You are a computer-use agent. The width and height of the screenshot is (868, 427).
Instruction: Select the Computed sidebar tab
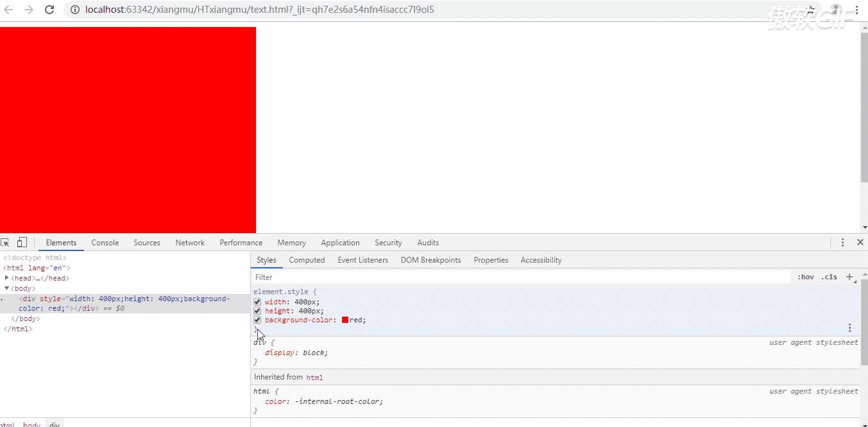307,260
